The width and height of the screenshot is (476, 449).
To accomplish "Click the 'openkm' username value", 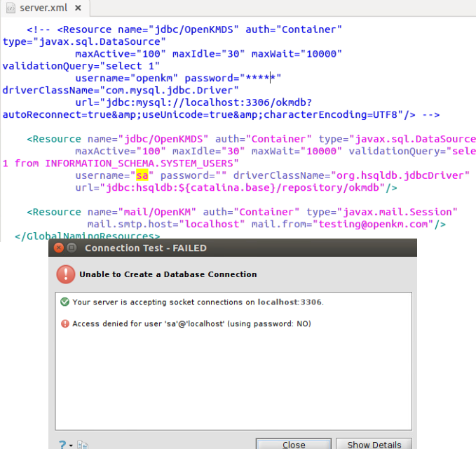I will click(154, 78).
